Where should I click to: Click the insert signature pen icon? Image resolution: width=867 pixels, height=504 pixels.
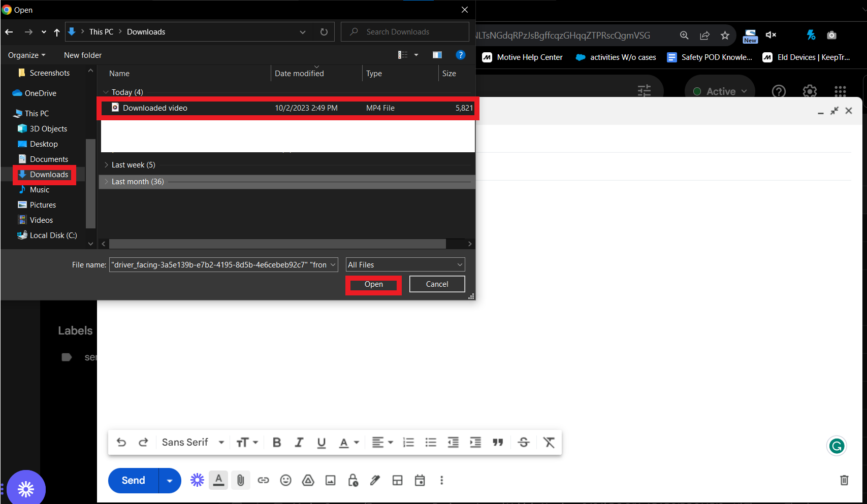375,480
